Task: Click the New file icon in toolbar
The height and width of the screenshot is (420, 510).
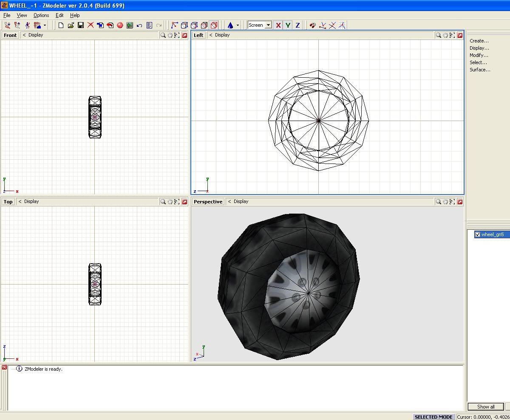Action: (61, 25)
